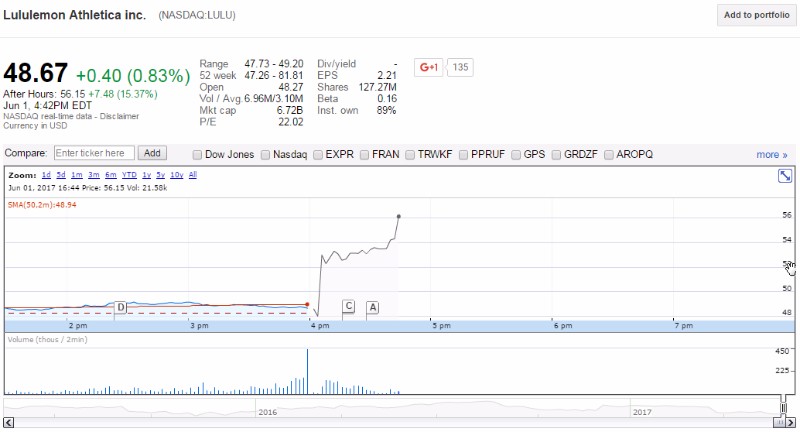Click the chart's last price point dot
800x432 pixels.
pyautogui.click(x=398, y=217)
